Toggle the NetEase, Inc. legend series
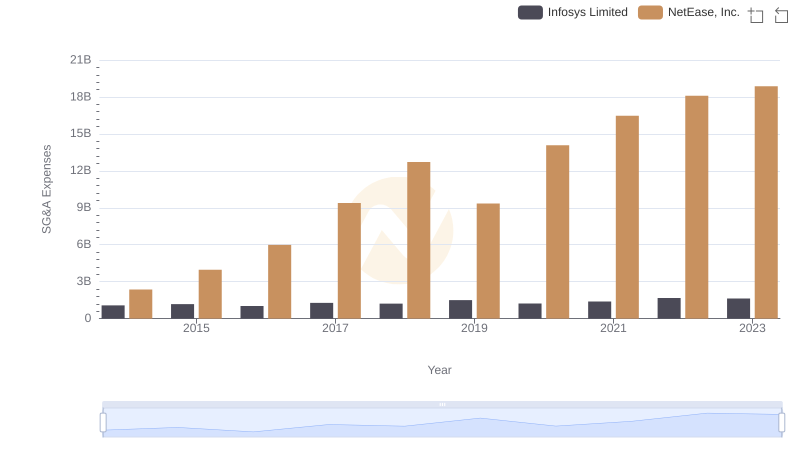The height and width of the screenshot is (461, 800). [689, 12]
